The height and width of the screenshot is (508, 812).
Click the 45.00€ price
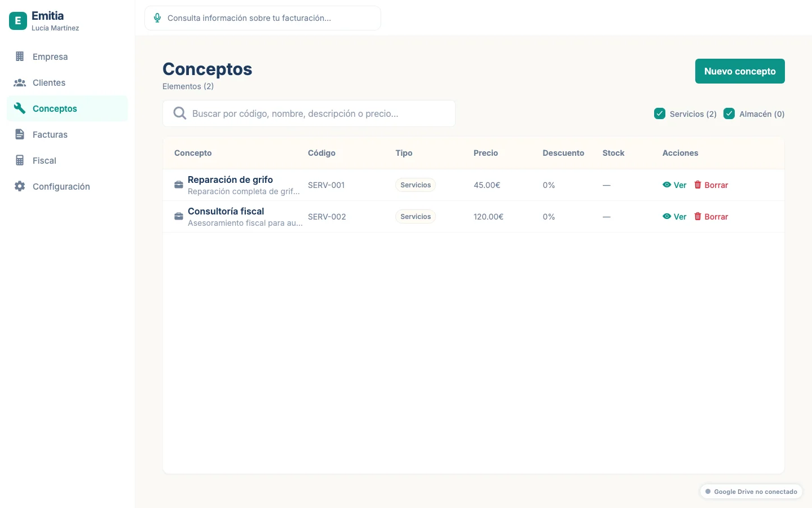point(487,185)
